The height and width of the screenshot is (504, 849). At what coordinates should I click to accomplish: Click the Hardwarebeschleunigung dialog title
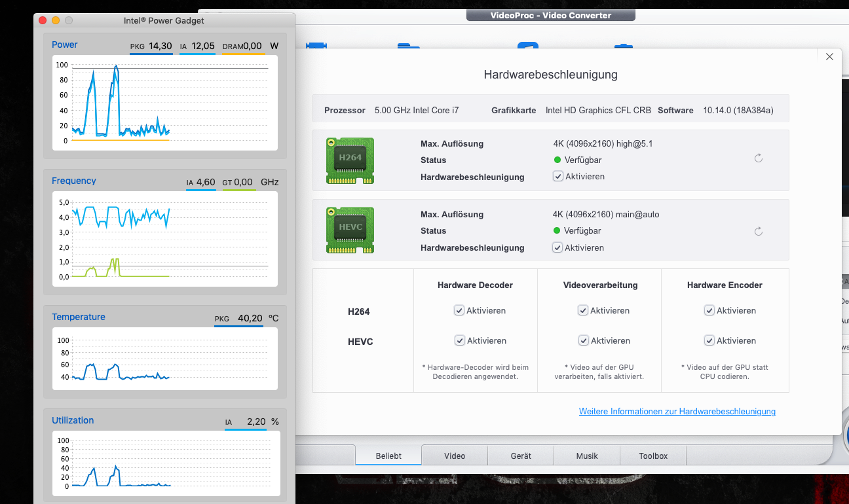point(550,75)
